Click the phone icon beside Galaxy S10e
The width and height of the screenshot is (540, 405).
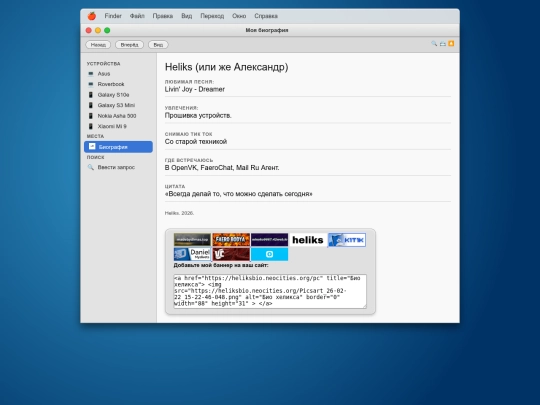click(x=91, y=95)
